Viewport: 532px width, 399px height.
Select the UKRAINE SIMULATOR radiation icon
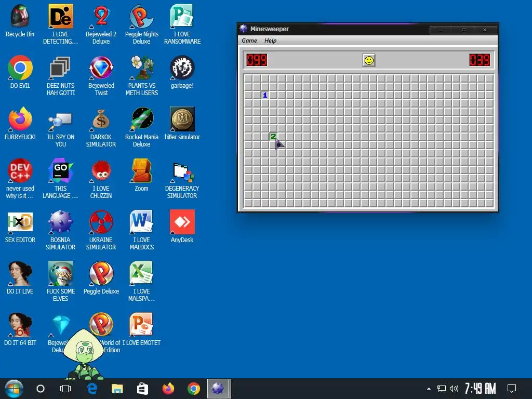(101, 230)
